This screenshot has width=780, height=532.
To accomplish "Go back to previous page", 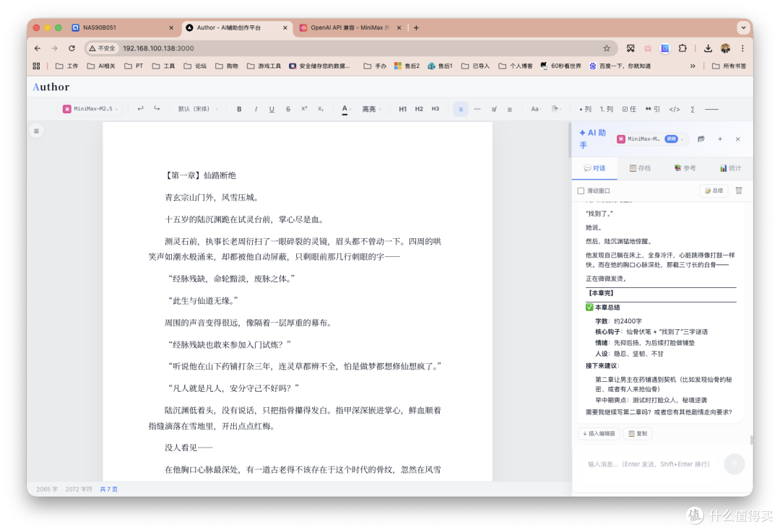I will (38, 48).
